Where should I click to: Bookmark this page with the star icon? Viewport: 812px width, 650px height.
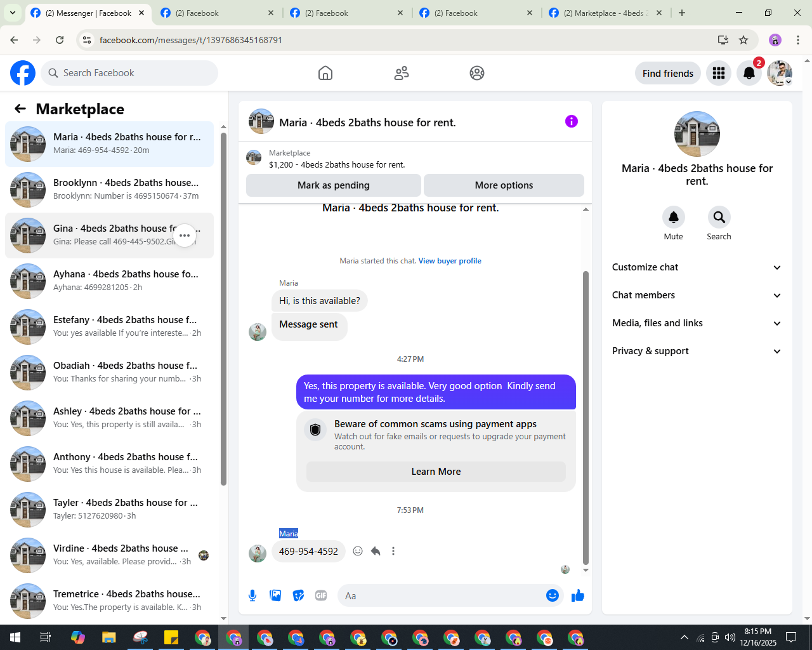click(743, 40)
